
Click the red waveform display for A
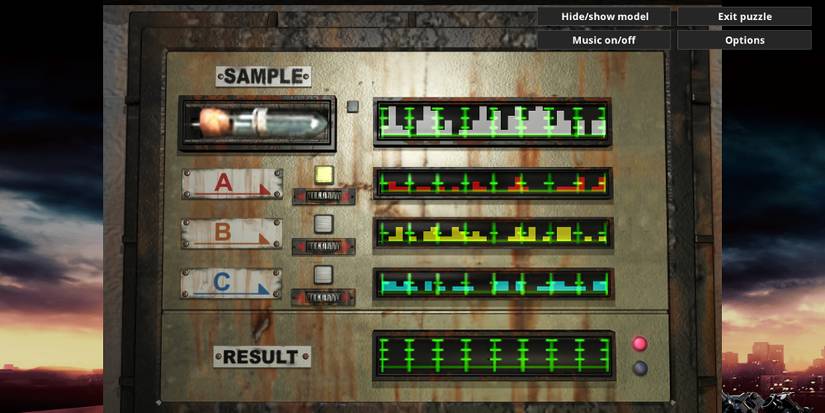492,183
